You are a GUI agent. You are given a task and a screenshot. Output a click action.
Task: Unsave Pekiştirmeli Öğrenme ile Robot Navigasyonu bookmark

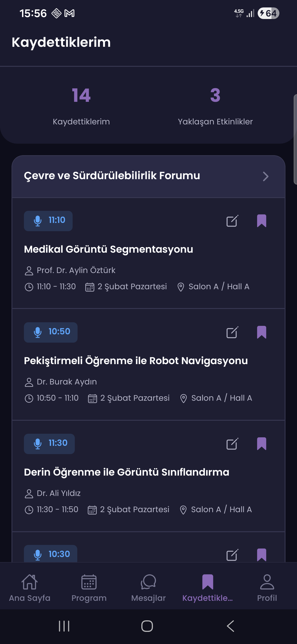(x=262, y=332)
